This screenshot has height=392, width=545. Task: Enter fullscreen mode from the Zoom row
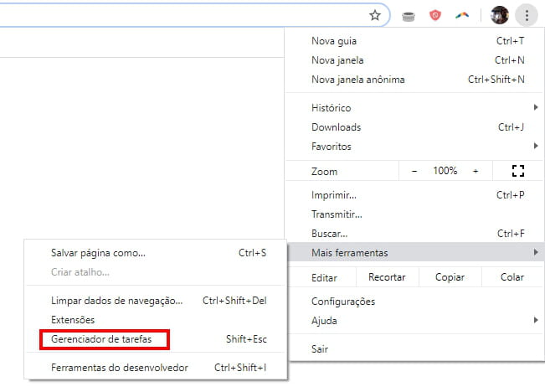(518, 171)
